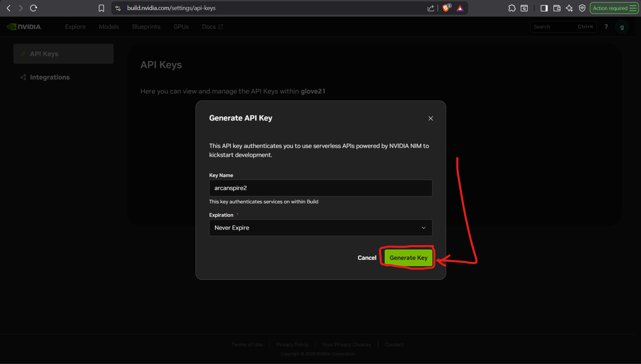Open the Extensions puzzle icon
Image resolution: width=641 pixels, height=364 pixels.
tap(512, 8)
